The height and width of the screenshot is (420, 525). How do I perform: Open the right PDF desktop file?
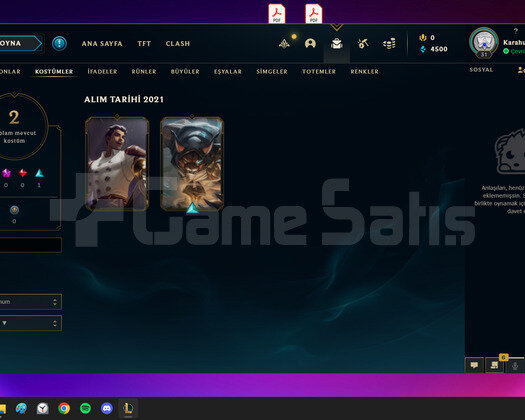tap(314, 13)
